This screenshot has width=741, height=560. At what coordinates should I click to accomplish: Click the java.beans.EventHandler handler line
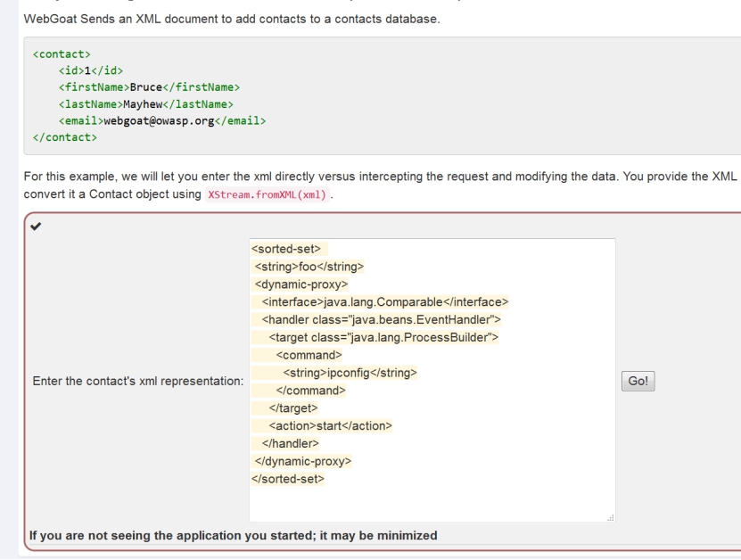coord(381,320)
